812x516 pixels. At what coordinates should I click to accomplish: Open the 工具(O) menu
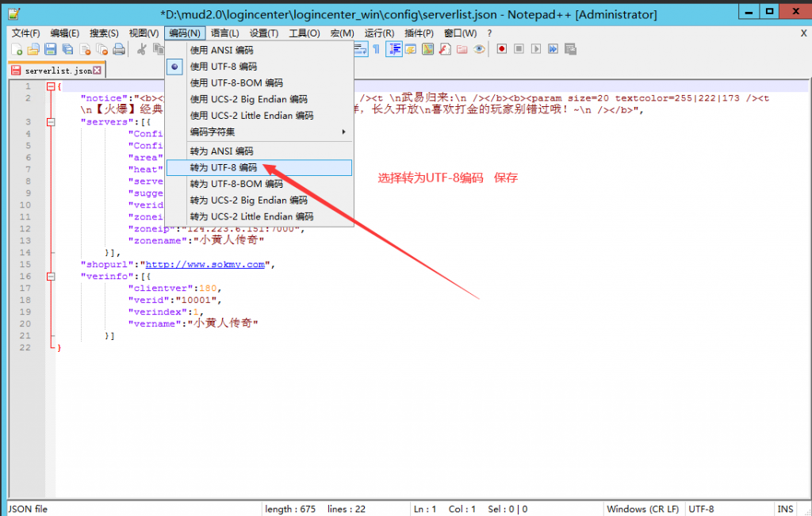[x=304, y=33]
